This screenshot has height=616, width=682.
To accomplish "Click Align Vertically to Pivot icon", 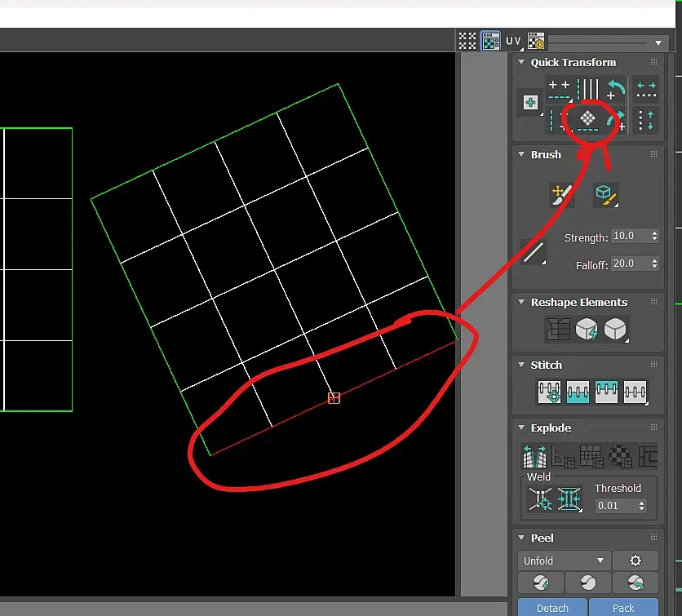I will [559, 121].
